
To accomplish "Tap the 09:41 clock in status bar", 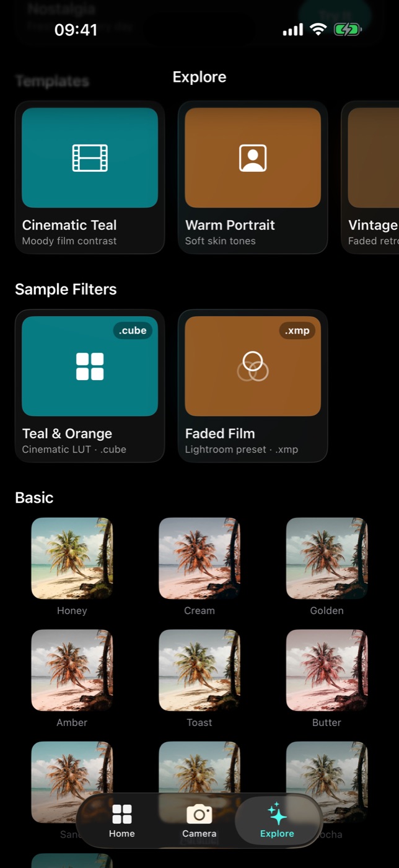I will coord(76,30).
